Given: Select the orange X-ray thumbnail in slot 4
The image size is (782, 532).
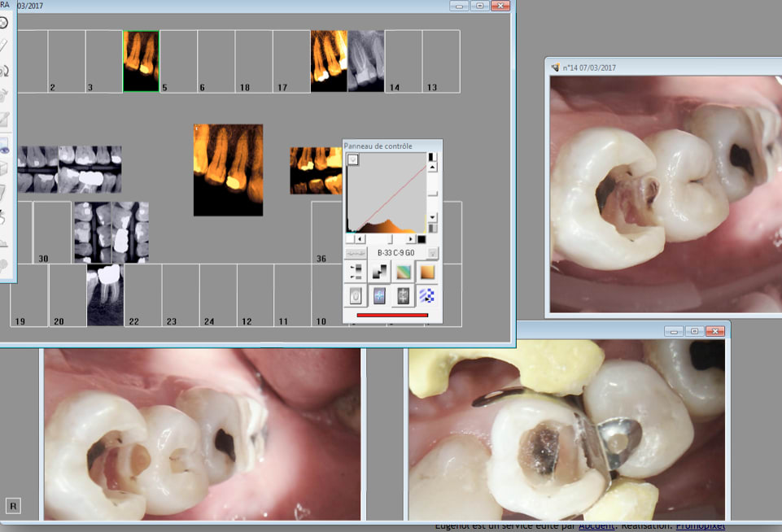Looking at the screenshot, I should click(141, 61).
